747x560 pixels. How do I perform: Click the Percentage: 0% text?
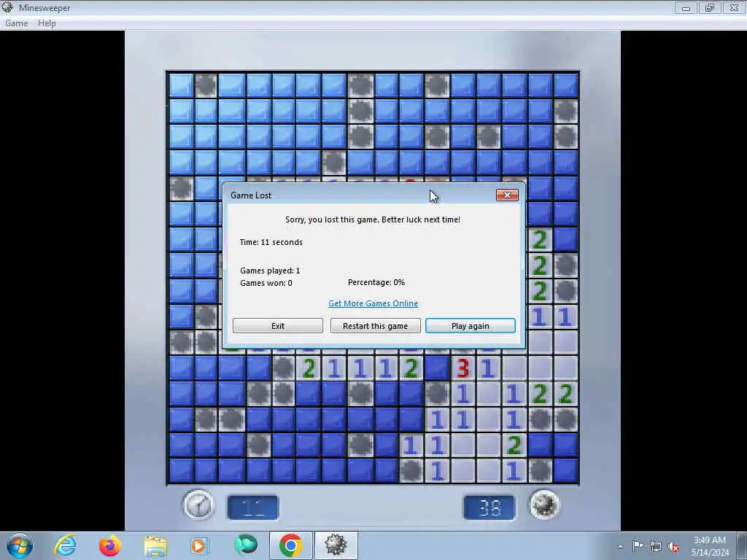[x=376, y=282]
